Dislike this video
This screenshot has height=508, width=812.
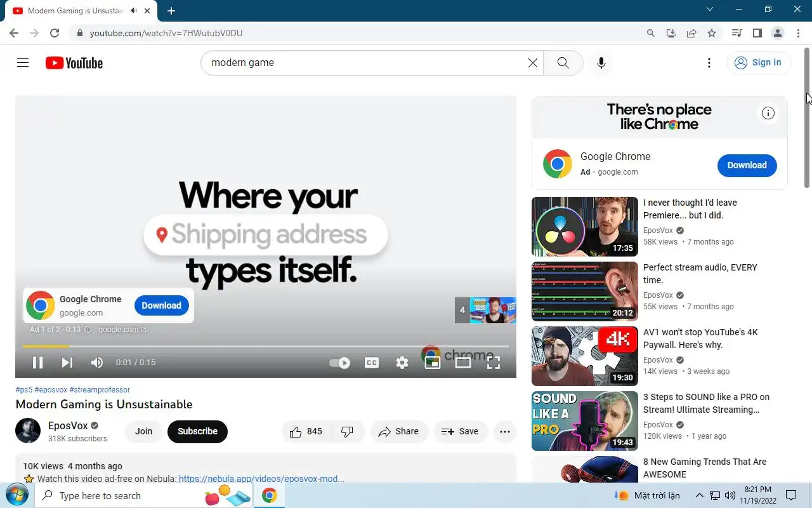tap(348, 432)
